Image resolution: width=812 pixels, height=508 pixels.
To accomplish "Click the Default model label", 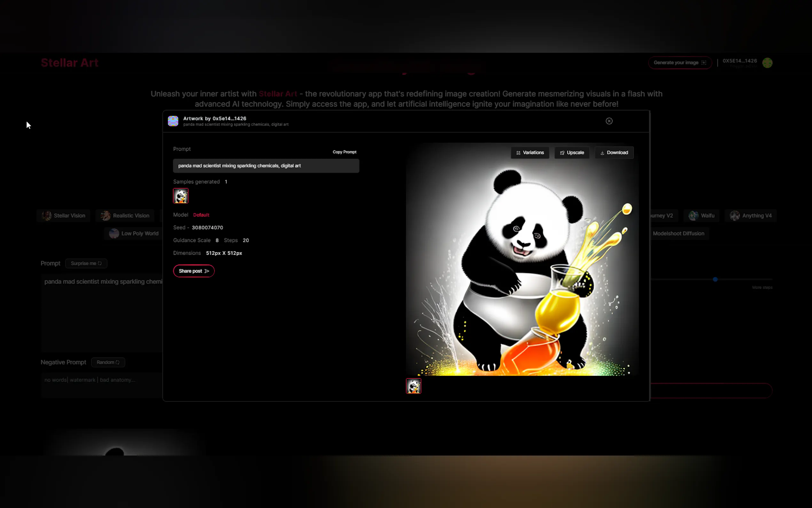I will tap(201, 215).
